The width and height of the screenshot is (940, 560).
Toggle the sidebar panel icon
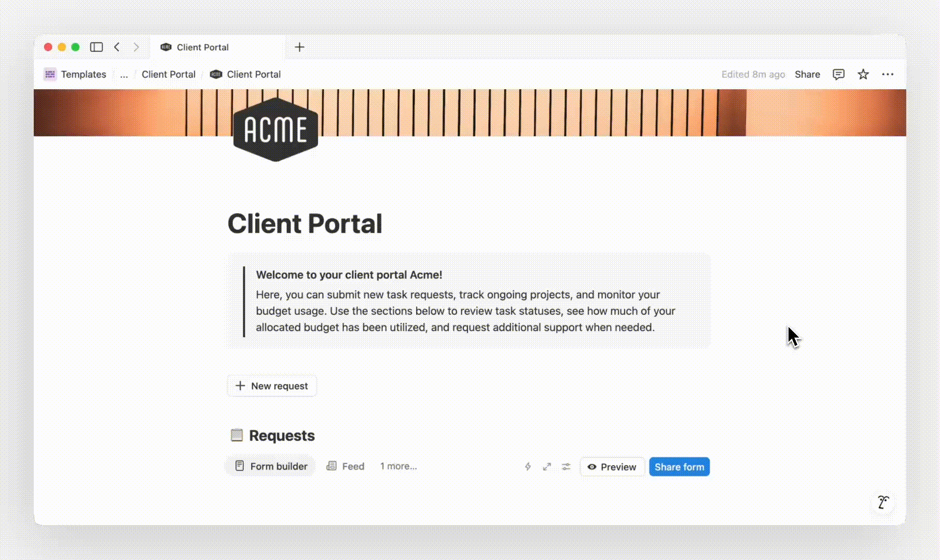click(96, 47)
